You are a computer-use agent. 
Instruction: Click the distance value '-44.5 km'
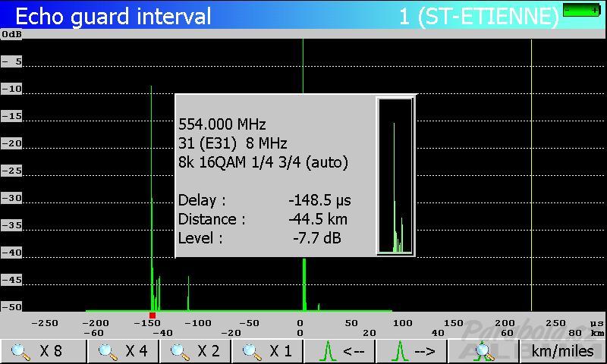[x=318, y=219]
